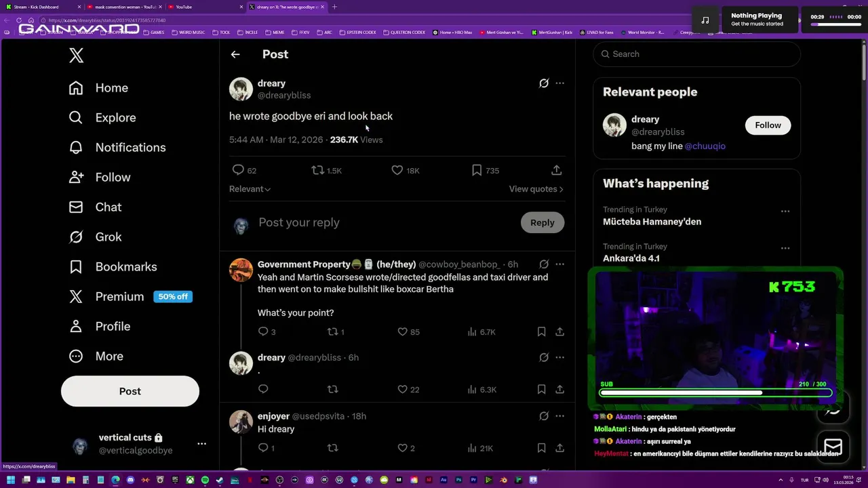View 21K analytics on enjoyer's reply

pos(480,448)
